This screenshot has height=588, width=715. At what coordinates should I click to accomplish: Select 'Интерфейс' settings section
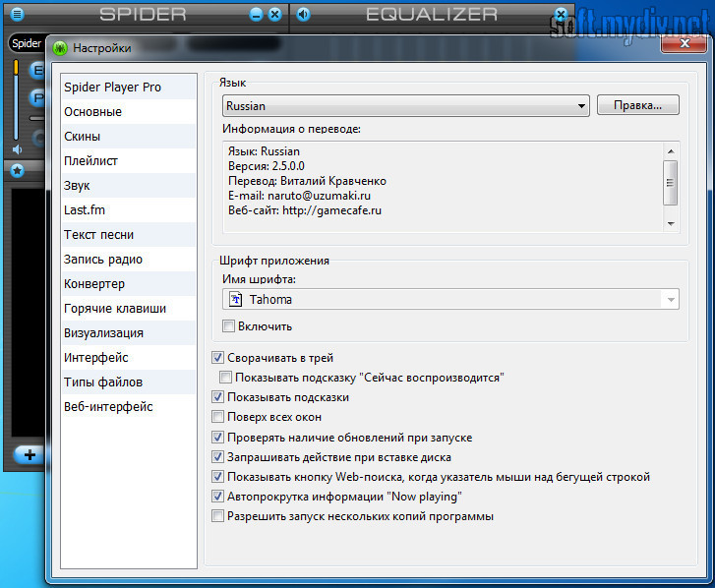coord(129,358)
